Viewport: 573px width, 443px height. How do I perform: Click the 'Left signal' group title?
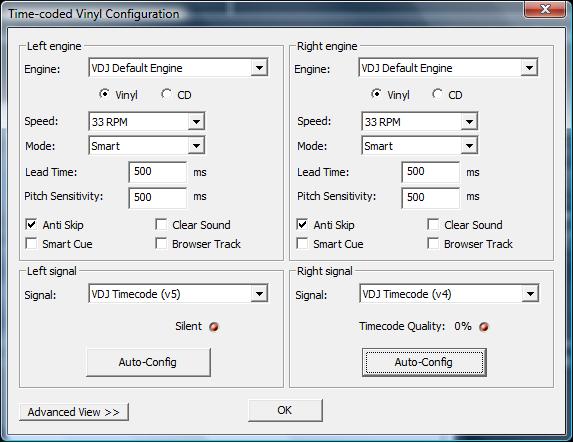tap(52, 271)
